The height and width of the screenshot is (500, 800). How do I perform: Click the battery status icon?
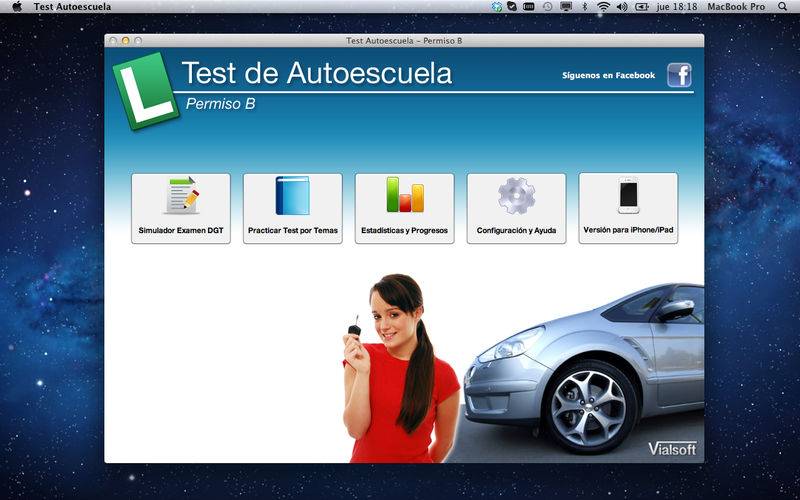[x=641, y=6]
